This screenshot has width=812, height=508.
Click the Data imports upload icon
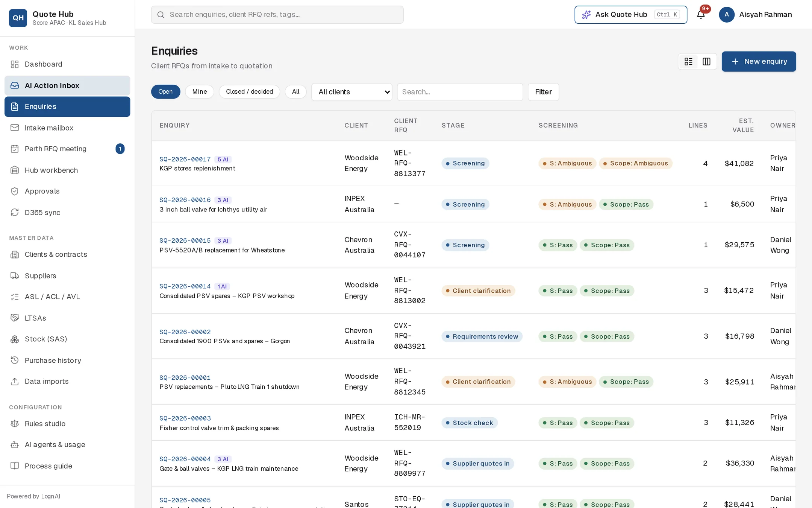click(x=15, y=382)
